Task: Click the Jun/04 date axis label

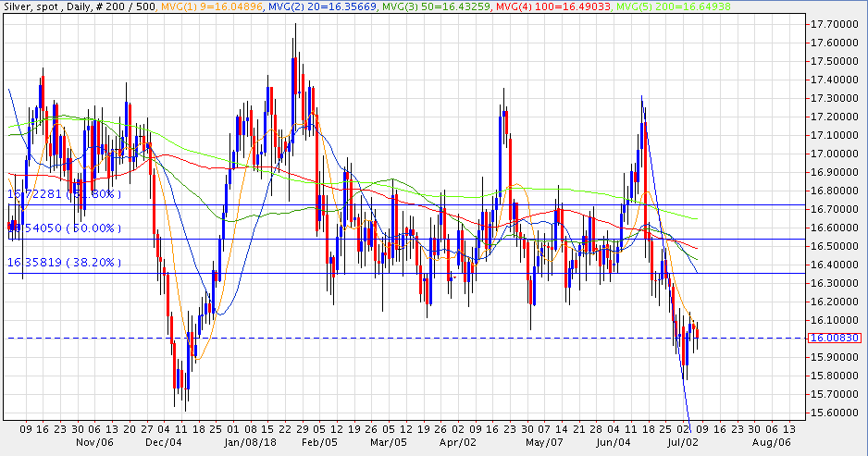Action: [x=613, y=442]
